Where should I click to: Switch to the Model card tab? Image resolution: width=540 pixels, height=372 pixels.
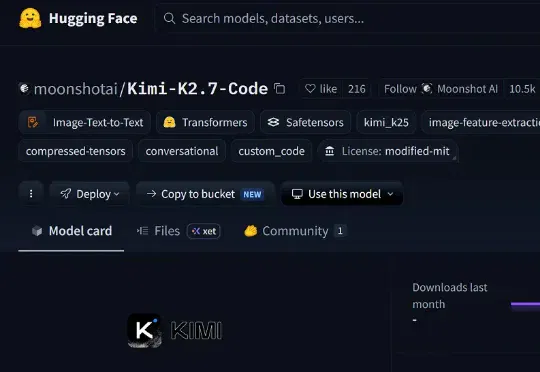pyautogui.click(x=71, y=231)
